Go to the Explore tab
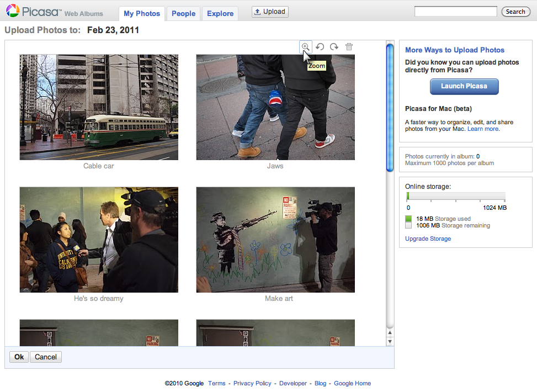537x392 pixels. 220,13
